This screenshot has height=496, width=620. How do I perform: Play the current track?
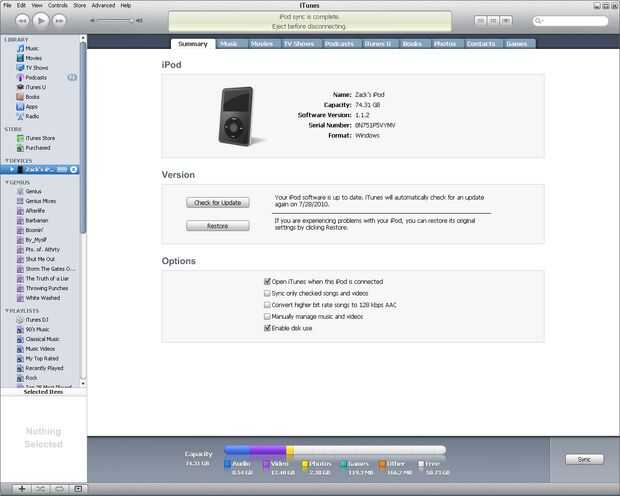pos(41,20)
